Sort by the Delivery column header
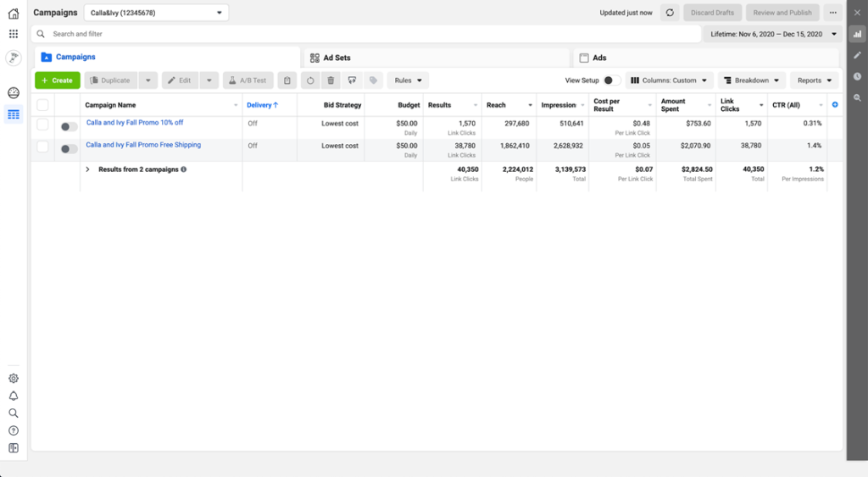 coord(263,105)
